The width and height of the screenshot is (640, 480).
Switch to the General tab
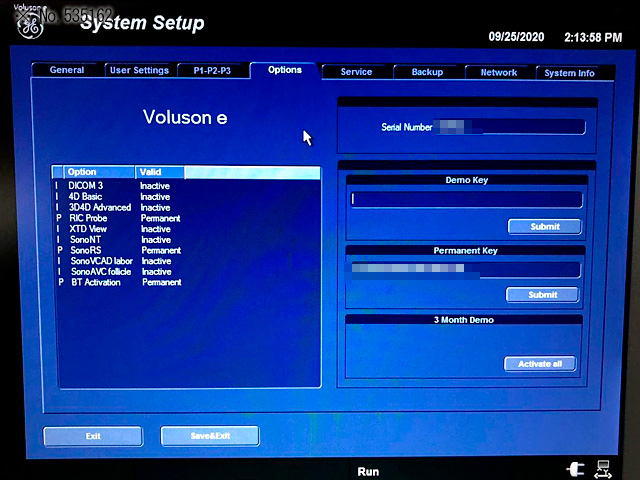click(x=67, y=70)
